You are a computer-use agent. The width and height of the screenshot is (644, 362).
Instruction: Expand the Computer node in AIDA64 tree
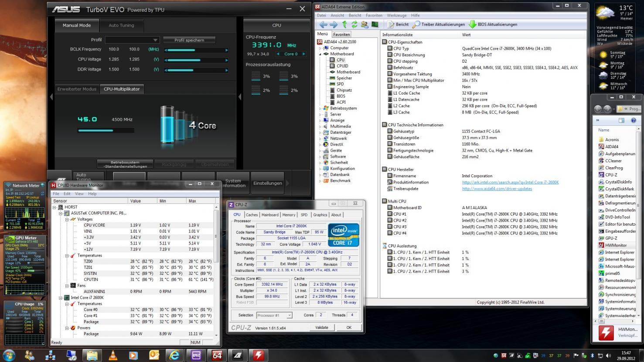[x=320, y=48]
